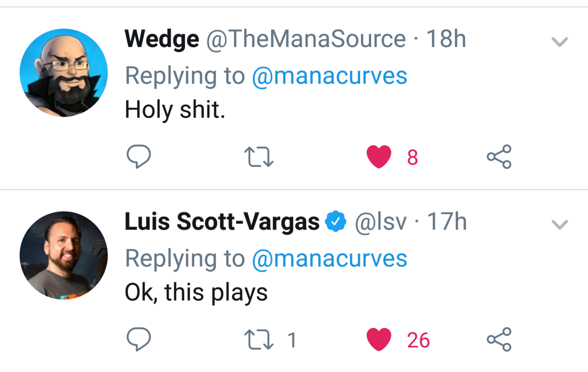Expand the options chevron on Luis's tweet
The image size is (588, 372).
tap(560, 224)
